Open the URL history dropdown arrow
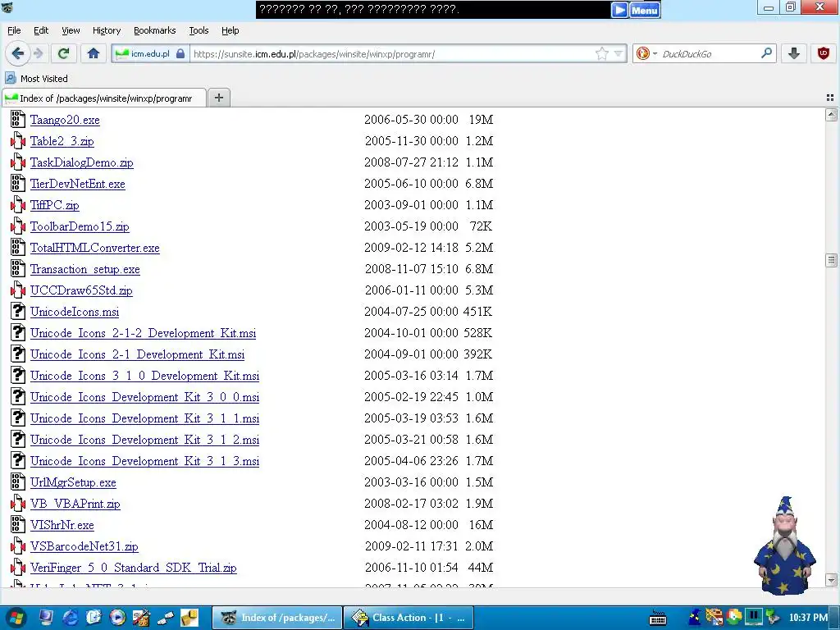 pyautogui.click(x=619, y=53)
